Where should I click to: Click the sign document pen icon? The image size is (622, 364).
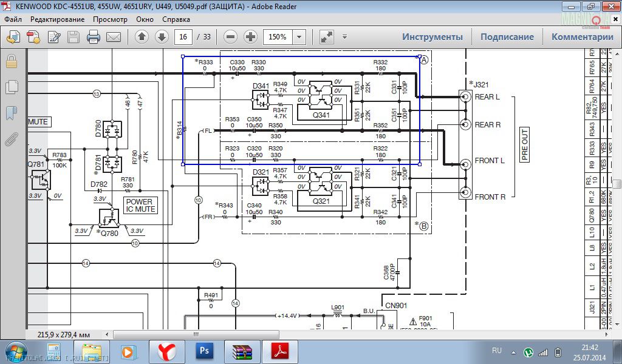pos(54,37)
